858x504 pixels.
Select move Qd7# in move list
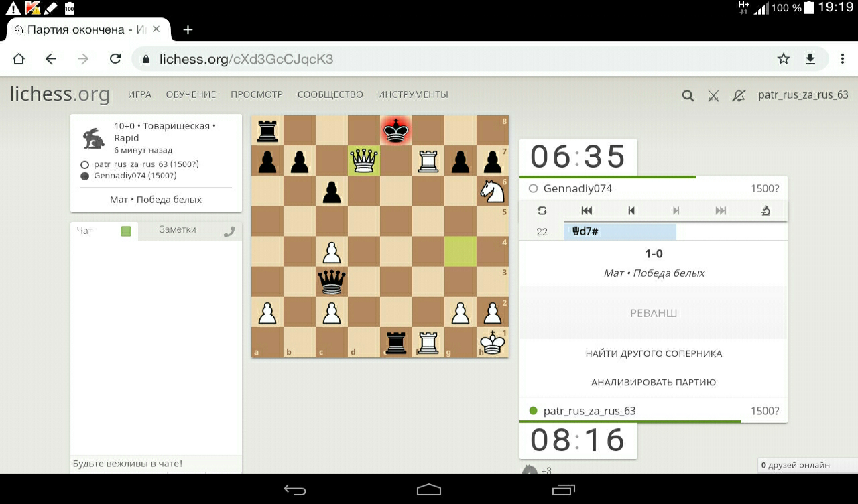click(620, 231)
